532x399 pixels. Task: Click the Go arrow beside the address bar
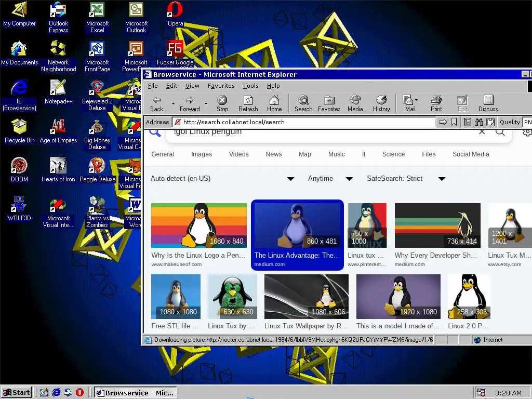coord(443,122)
